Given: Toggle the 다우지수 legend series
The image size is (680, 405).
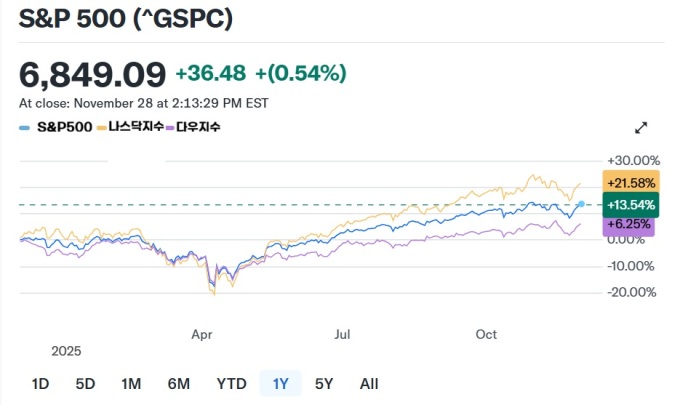Looking at the screenshot, I should point(197,128).
